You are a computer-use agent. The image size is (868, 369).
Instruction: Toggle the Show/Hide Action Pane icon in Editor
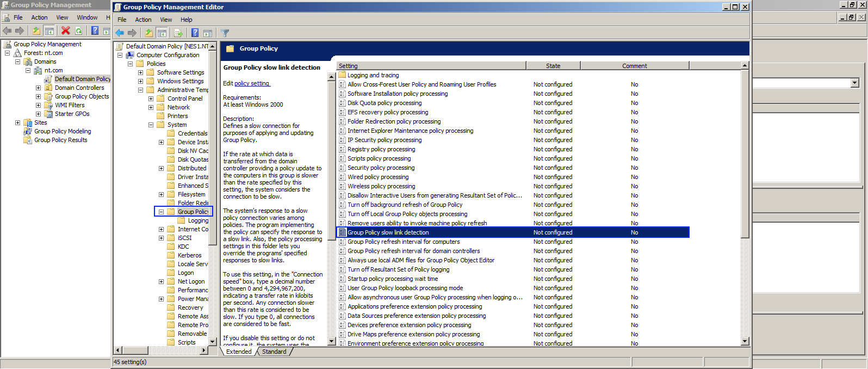pyautogui.click(x=207, y=33)
